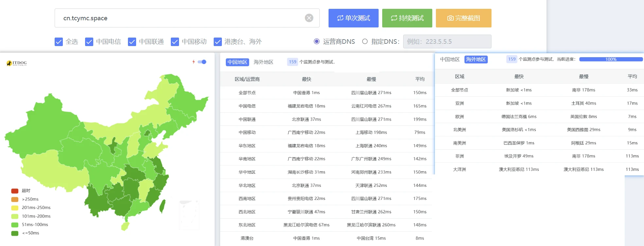
Task: Uncheck the 中国联通 checkbox
Action: coord(132,42)
